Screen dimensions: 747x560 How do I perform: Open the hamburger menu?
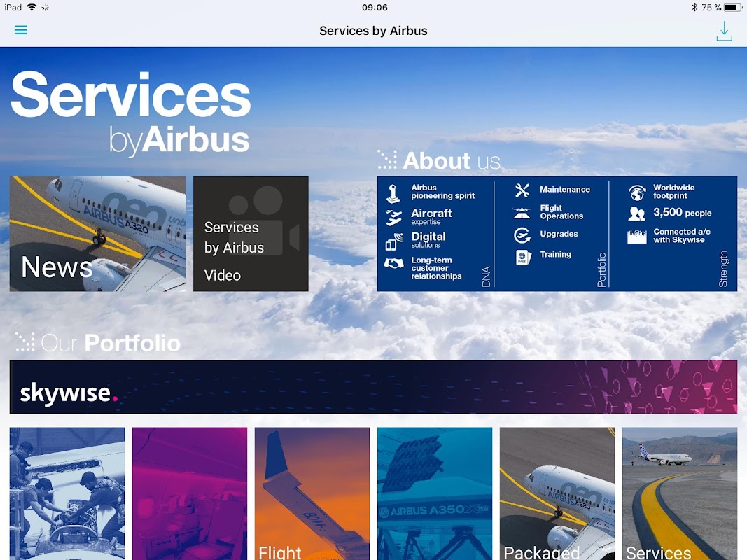[x=20, y=30]
